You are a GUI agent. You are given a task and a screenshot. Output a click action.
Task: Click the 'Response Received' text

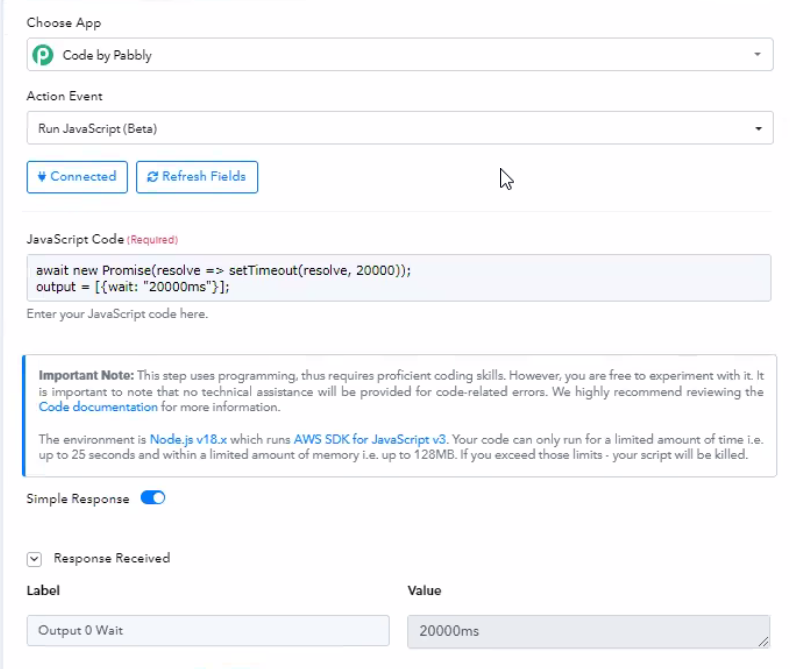coord(112,558)
